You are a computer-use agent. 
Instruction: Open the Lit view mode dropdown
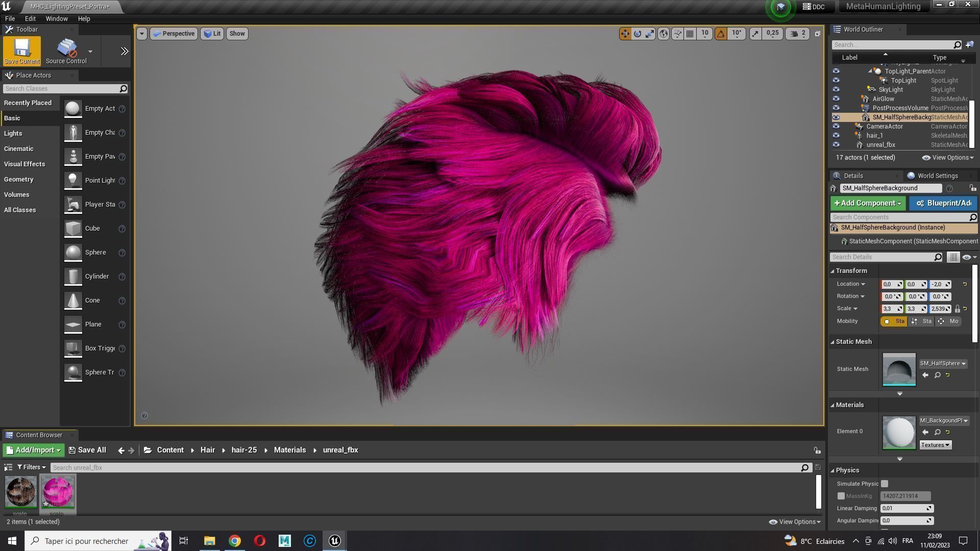pyautogui.click(x=212, y=34)
